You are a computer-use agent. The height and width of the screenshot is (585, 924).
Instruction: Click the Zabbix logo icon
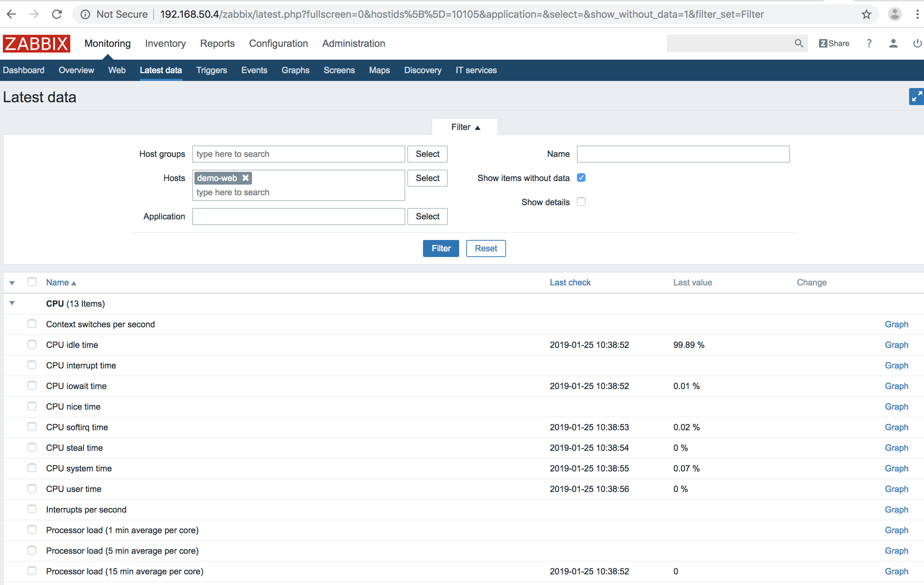coord(37,43)
